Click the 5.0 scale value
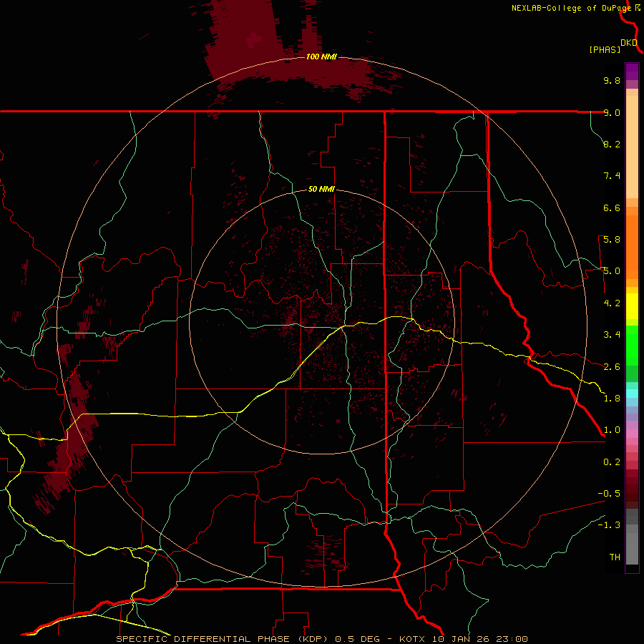 click(x=612, y=271)
